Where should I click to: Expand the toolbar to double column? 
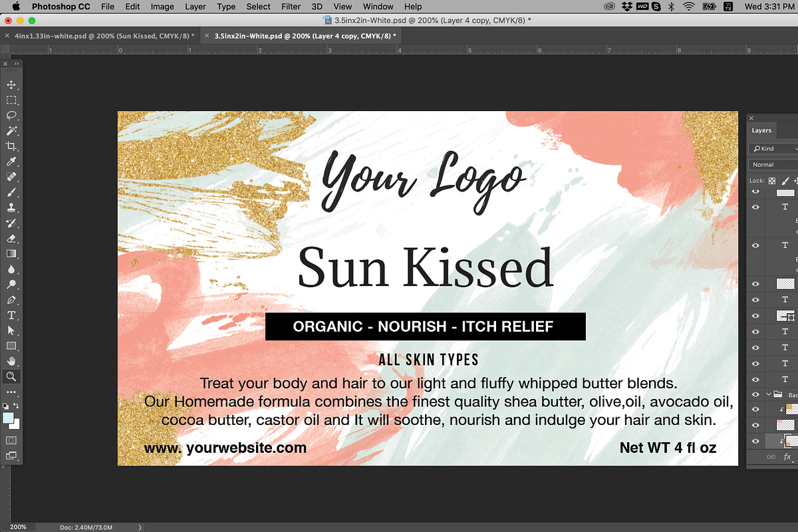pyautogui.click(x=16, y=64)
